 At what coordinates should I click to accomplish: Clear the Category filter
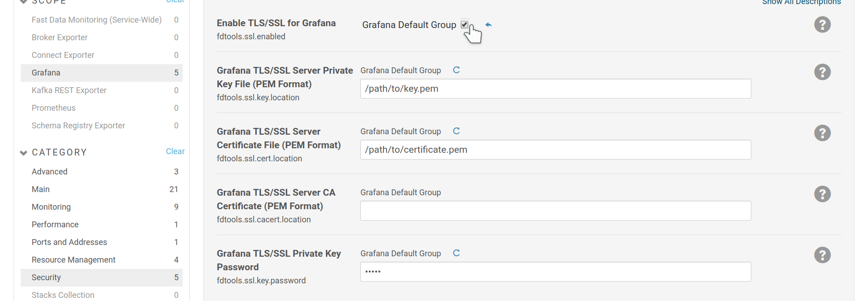coord(175,151)
